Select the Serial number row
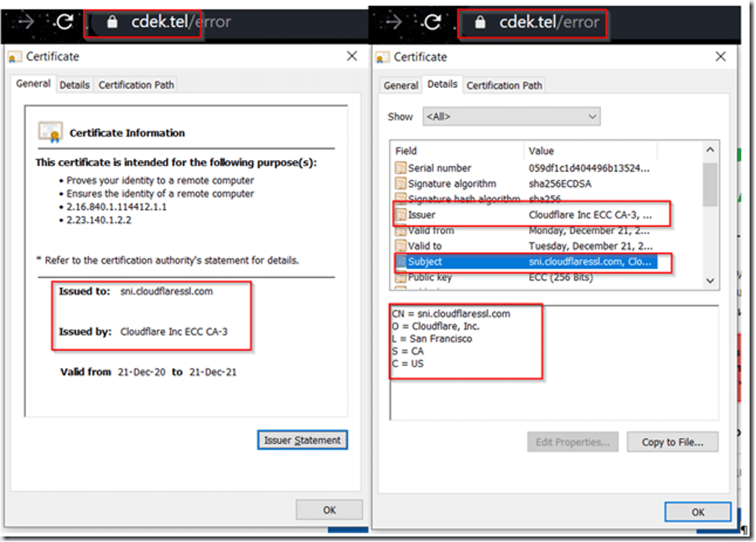 pyautogui.click(x=525, y=168)
